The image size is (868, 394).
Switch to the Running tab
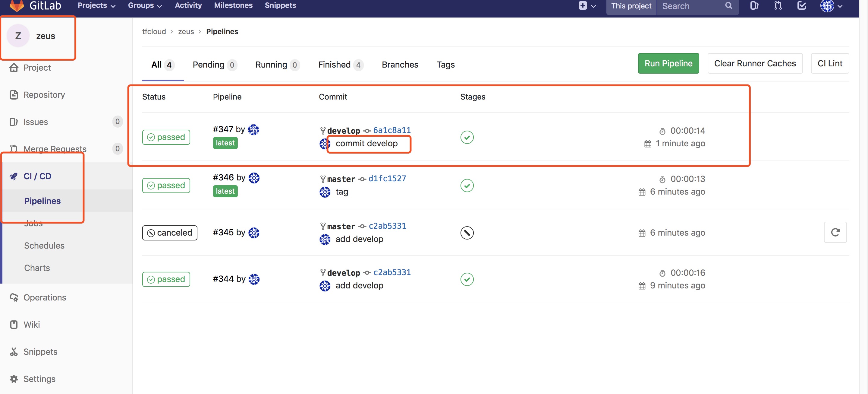point(277,65)
